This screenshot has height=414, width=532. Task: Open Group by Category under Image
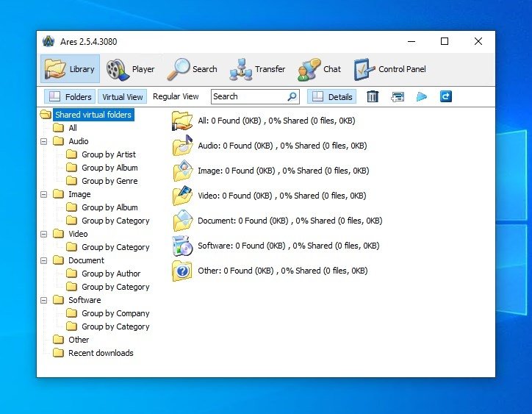coord(115,221)
